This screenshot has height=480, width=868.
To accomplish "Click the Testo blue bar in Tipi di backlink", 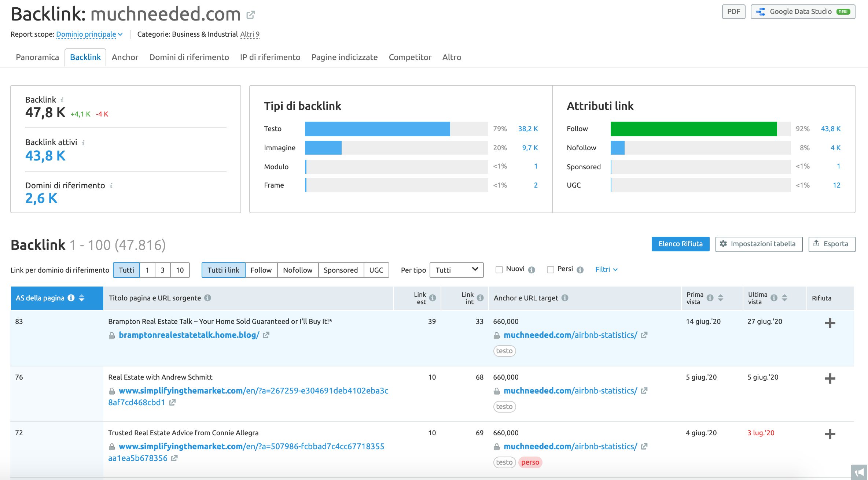I will click(377, 129).
